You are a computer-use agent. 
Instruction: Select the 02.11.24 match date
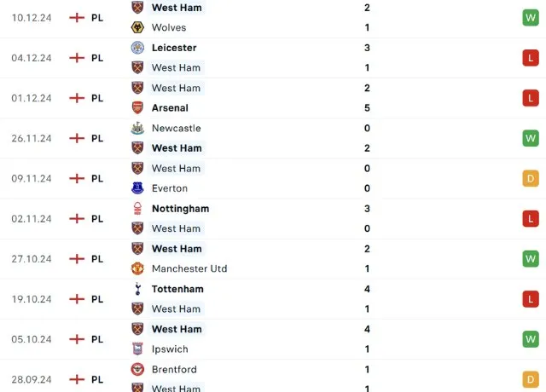(x=32, y=218)
